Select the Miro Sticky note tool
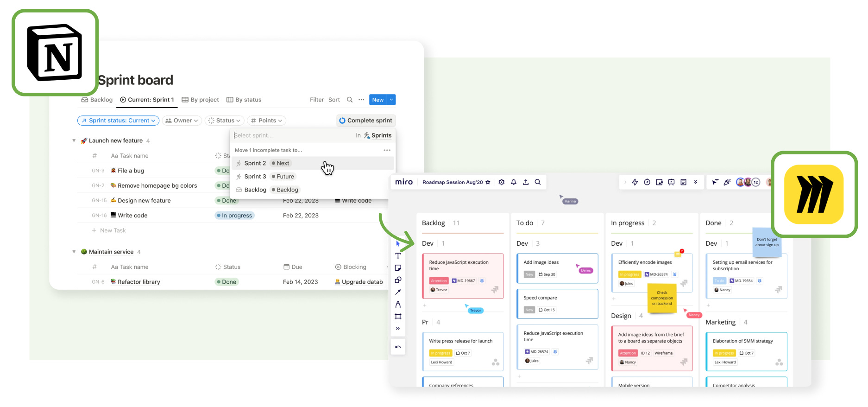This screenshot has height=407, width=868. (x=398, y=268)
